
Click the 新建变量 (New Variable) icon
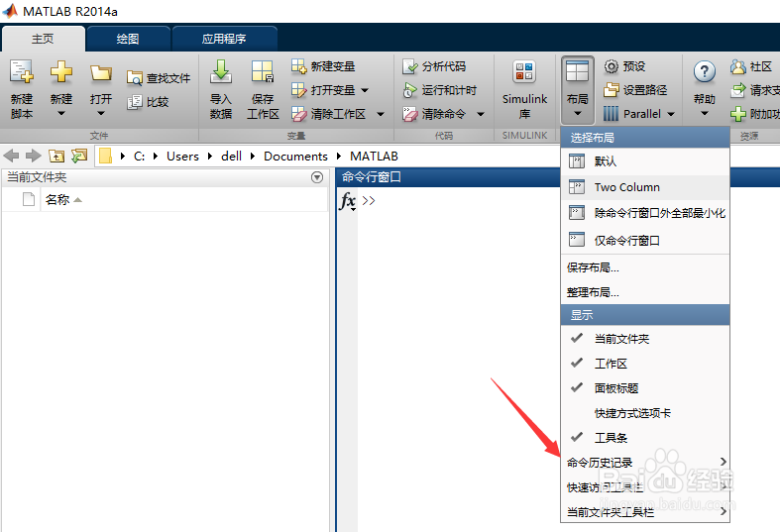click(299, 66)
